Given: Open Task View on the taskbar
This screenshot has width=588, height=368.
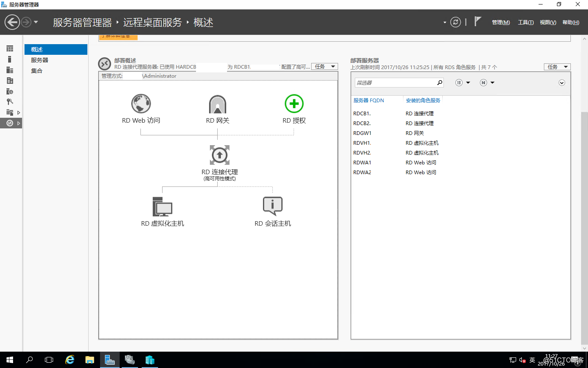Looking at the screenshot, I should click(49, 360).
